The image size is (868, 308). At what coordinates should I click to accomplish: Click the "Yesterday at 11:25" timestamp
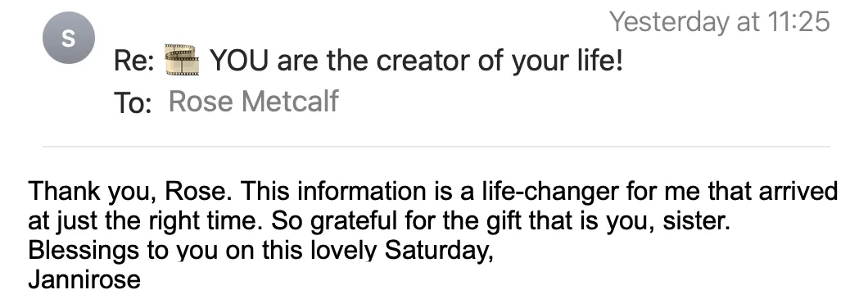pyautogui.click(x=720, y=21)
